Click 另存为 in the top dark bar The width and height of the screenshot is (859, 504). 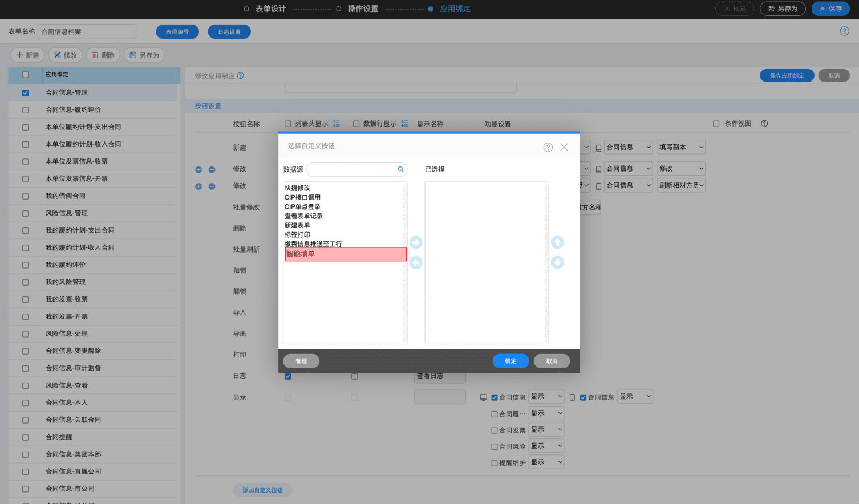pos(783,9)
